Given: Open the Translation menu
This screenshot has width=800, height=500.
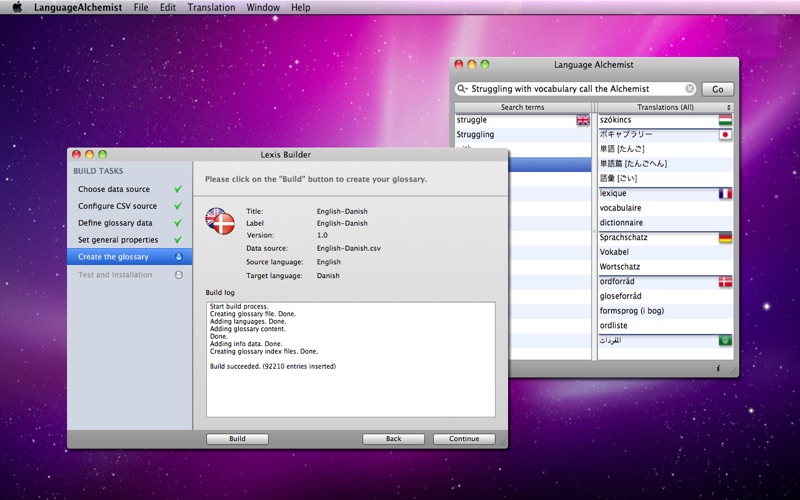Looking at the screenshot, I should pyautogui.click(x=211, y=7).
